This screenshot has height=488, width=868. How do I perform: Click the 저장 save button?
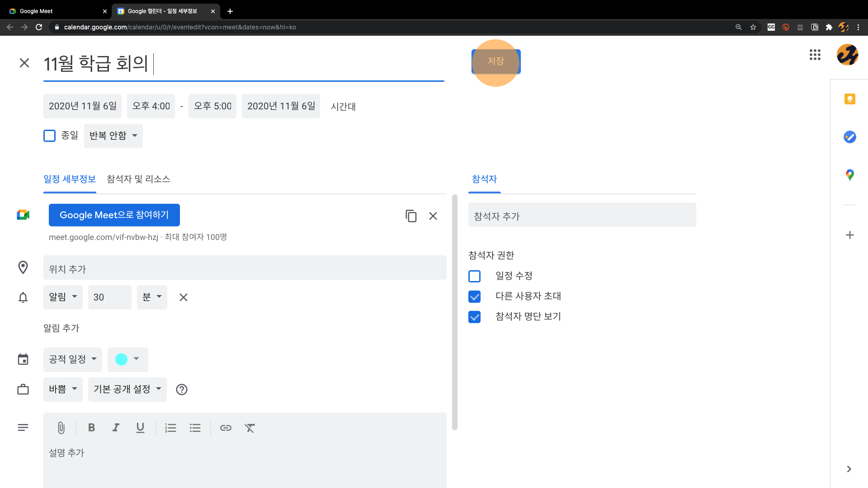click(x=495, y=61)
